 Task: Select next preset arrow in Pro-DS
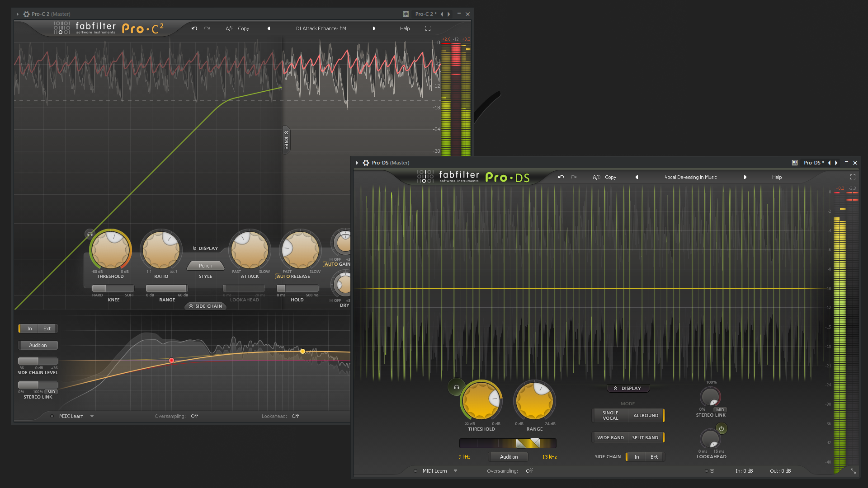[x=745, y=177]
